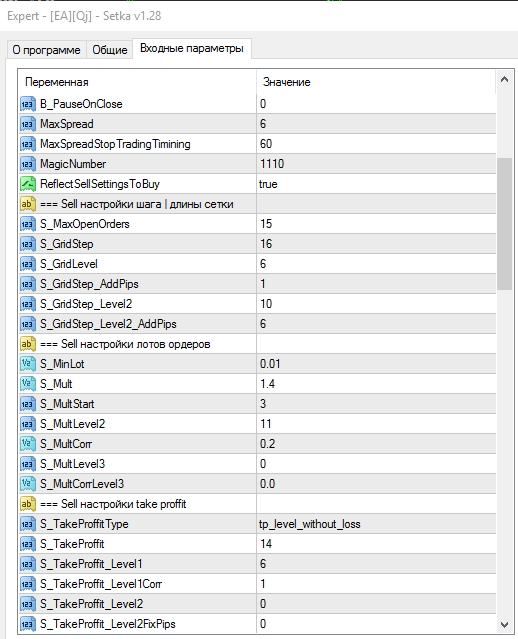Click the icon next to S_TakeProffit_Level2
Screen dimensions: 518x639
pos(28,604)
